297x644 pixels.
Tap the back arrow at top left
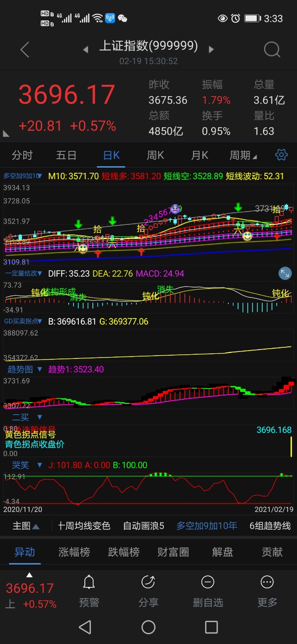(x=25, y=49)
